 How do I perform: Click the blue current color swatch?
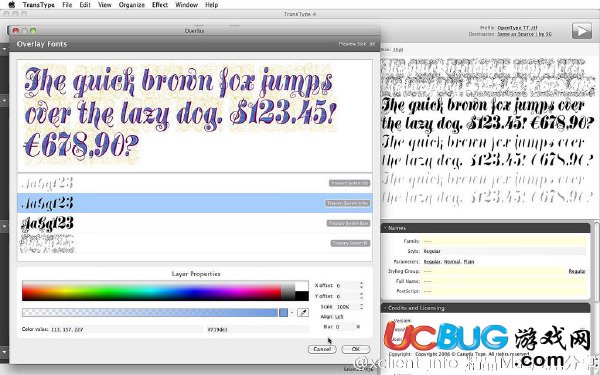click(x=284, y=313)
